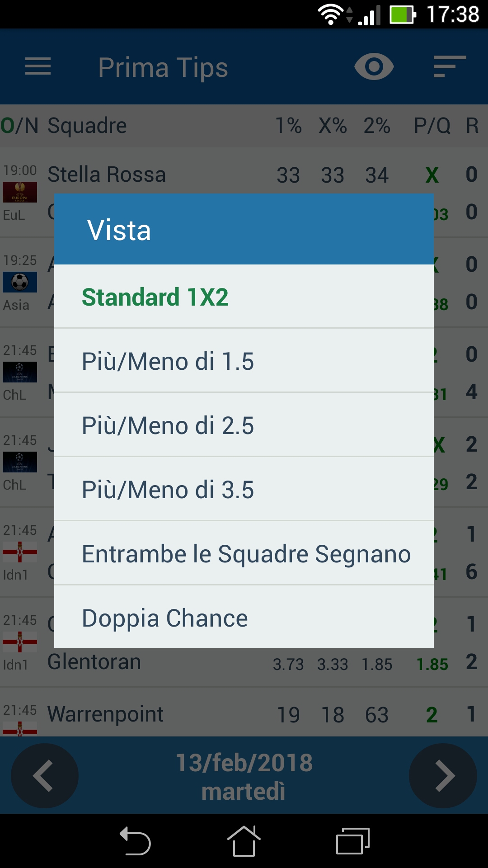This screenshot has height=868, width=488.
Task: Open the hamburger navigation menu
Action: coord(38,67)
